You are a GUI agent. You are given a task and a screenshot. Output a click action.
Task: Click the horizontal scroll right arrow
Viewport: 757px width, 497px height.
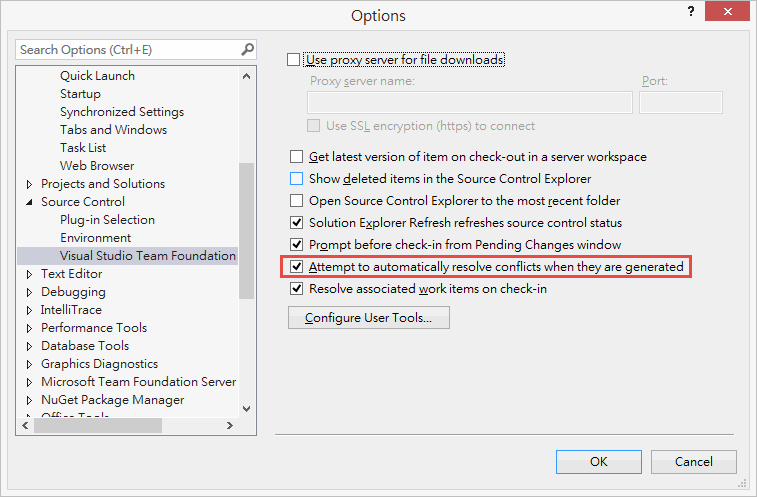point(230,426)
